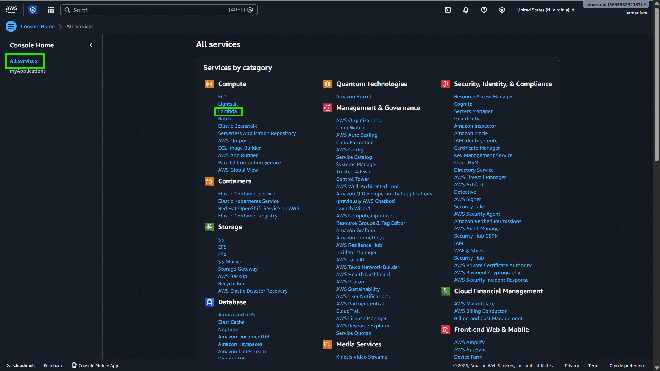This screenshot has height=371, width=660.
Task: Open the Resource Groups & Tag Editor link
Action: tap(370, 223)
